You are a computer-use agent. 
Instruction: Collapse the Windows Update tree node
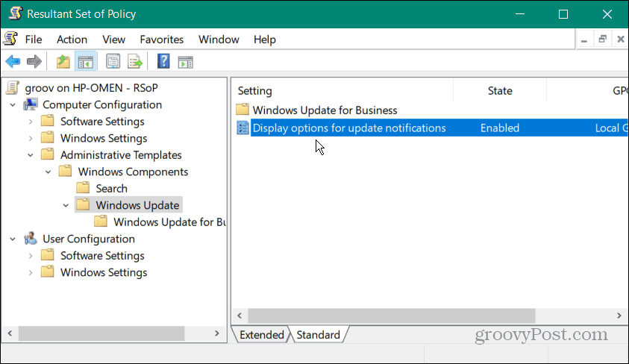tap(66, 205)
